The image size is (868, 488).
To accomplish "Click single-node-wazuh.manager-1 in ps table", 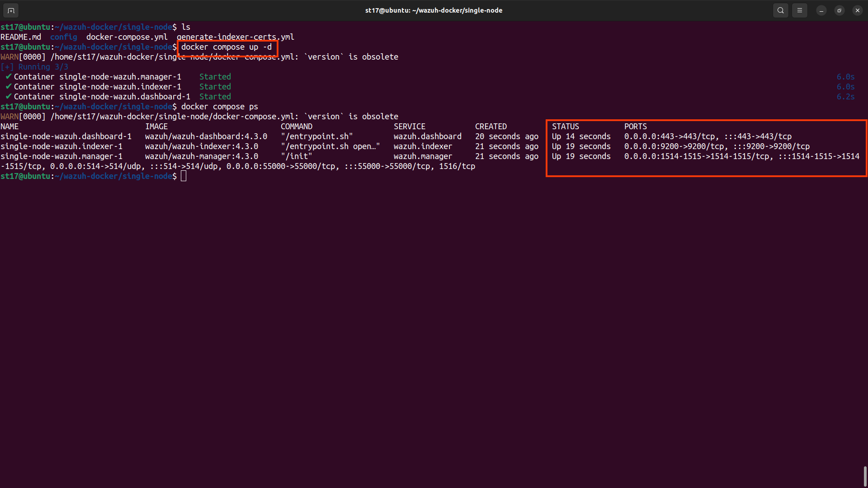I will [x=61, y=156].
